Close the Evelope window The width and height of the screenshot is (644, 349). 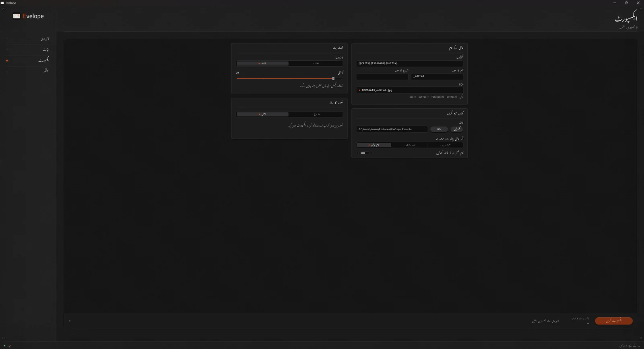click(638, 3)
